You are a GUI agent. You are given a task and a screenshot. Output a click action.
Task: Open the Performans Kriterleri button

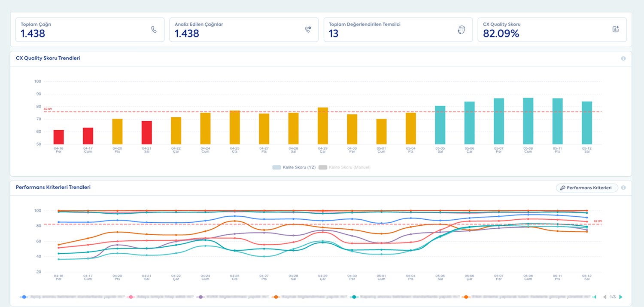pyautogui.click(x=586, y=188)
